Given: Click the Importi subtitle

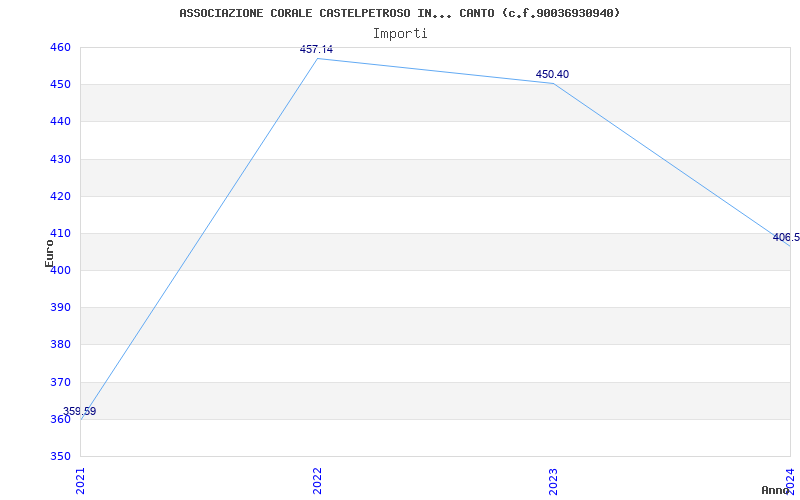Looking at the screenshot, I should (400, 34).
